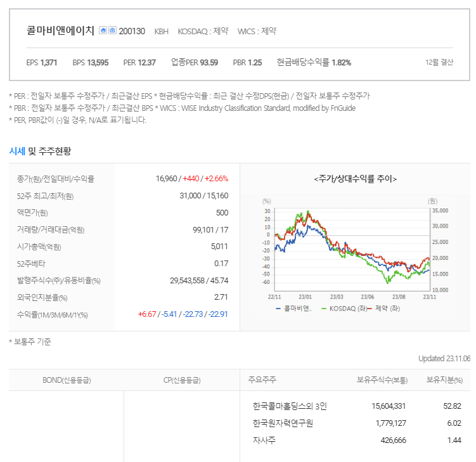Click foreign ownership value 2.71

coord(221,297)
